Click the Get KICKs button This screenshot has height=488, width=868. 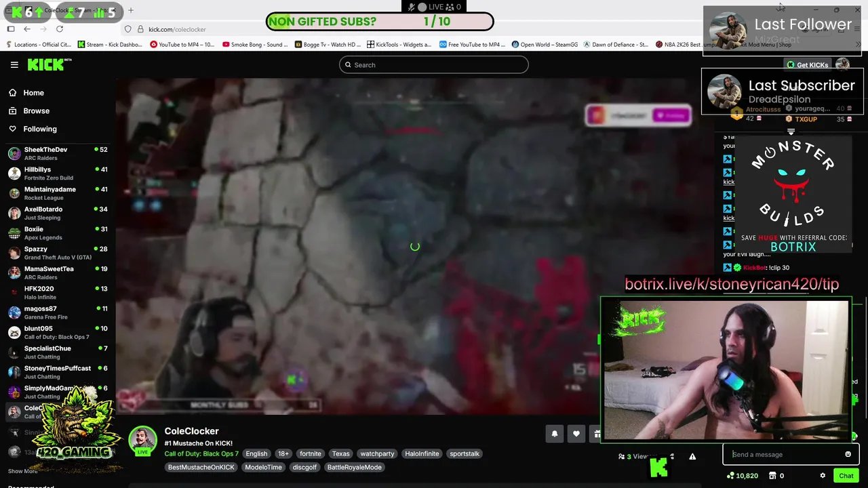pyautogui.click(x=808, y=65)
